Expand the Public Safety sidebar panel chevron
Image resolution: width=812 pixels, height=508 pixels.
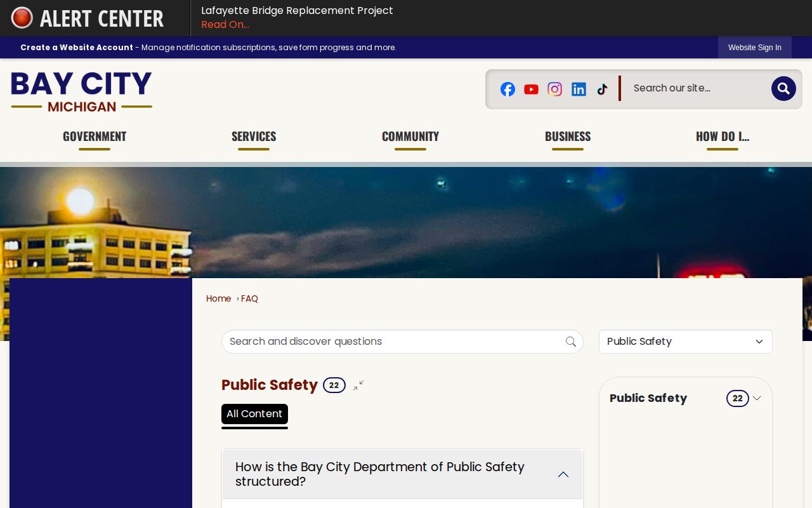[x=757, y=398]
